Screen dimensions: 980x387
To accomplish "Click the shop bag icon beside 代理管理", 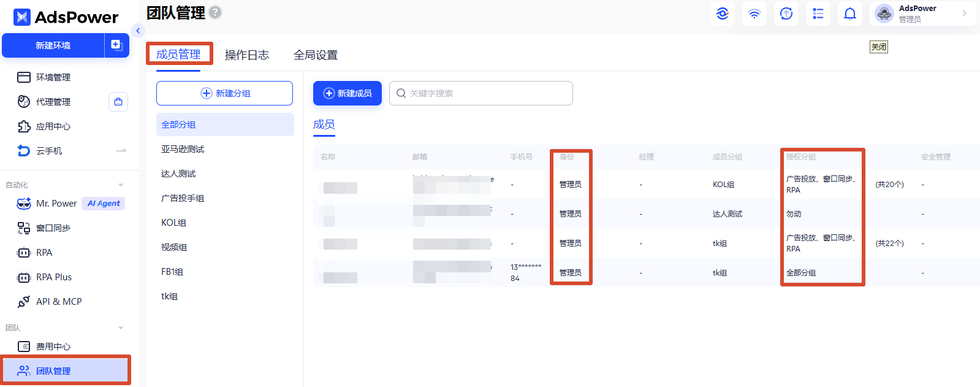I will coord(118,102).
